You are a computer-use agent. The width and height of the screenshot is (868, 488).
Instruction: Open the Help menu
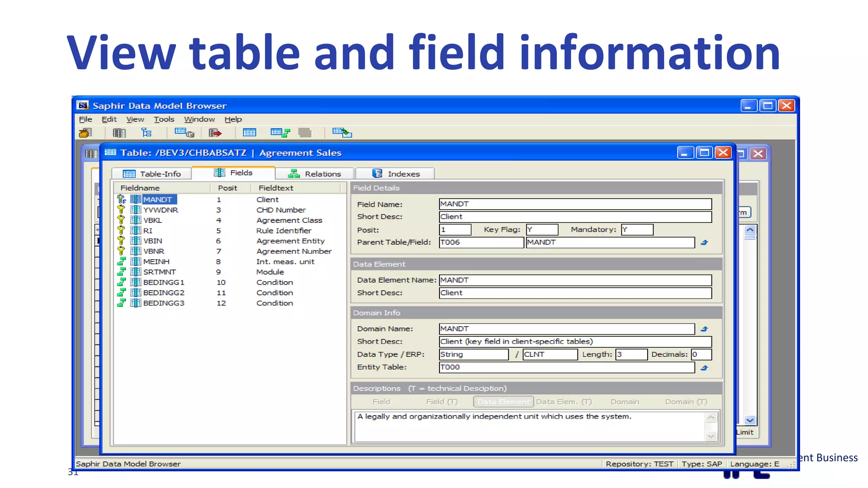[233, 119]
